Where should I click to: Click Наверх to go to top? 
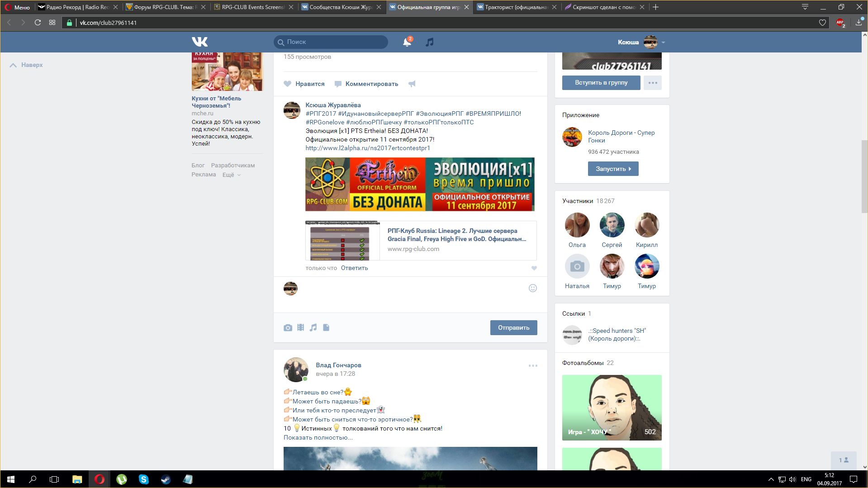click(26, 65)
